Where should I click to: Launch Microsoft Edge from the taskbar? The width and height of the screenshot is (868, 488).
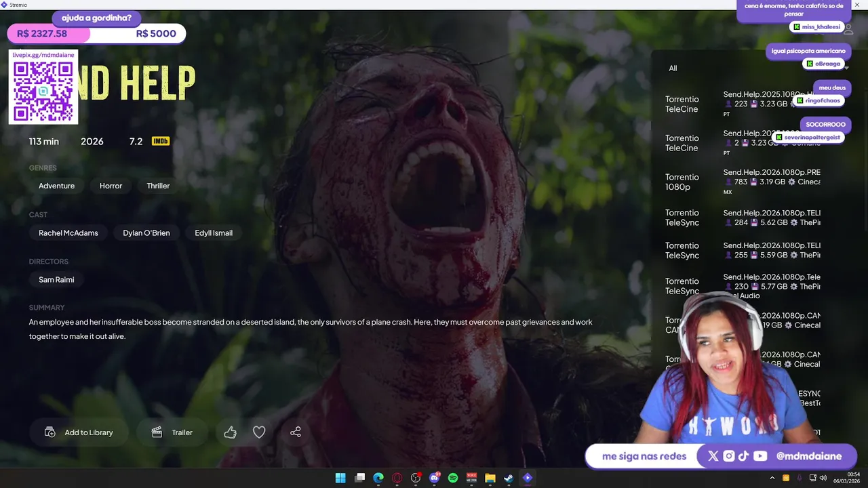378,478
